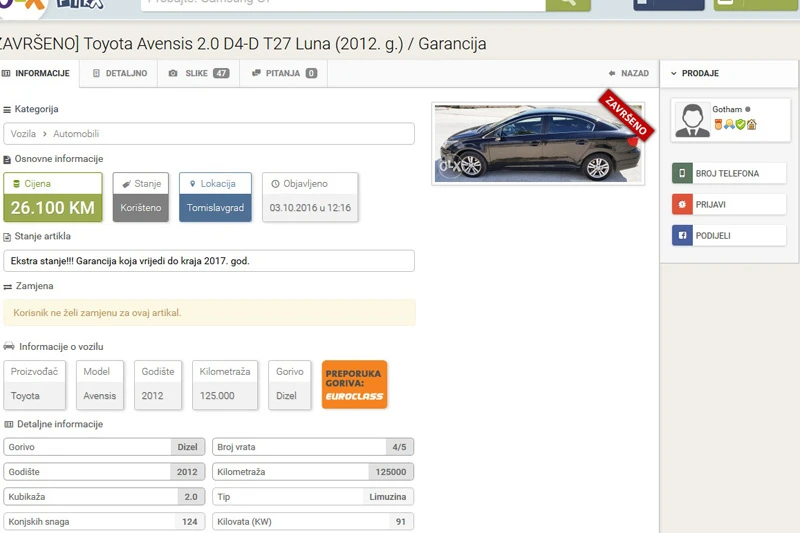This screenshot has height=533, width=800.
Task: Click the Broj vrata 4/5 row
Action: point(313,447)
